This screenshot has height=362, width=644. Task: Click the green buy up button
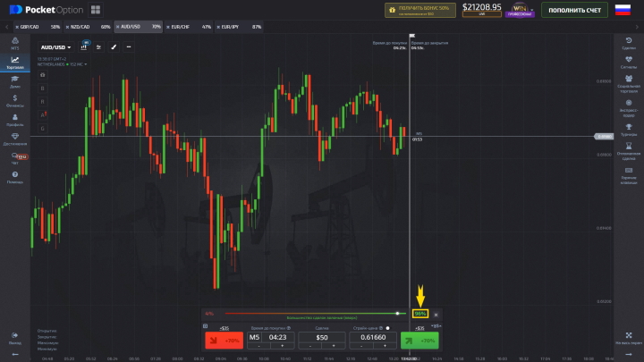pos(419,341)
